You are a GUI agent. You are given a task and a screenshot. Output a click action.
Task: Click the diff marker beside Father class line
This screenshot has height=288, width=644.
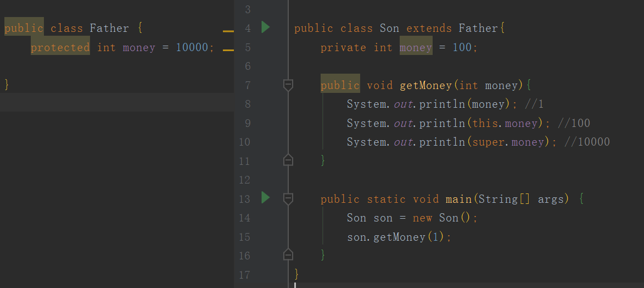[x=228, y=31]
